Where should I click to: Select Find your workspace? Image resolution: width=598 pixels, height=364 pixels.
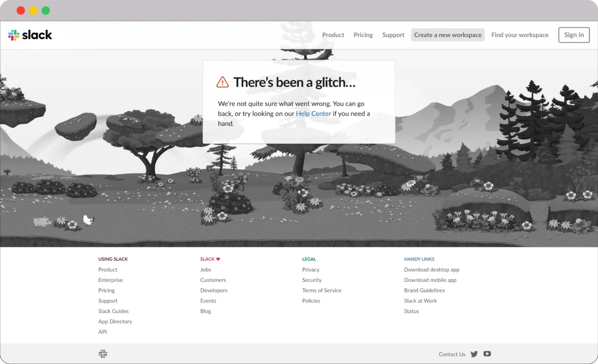point(520,35)
